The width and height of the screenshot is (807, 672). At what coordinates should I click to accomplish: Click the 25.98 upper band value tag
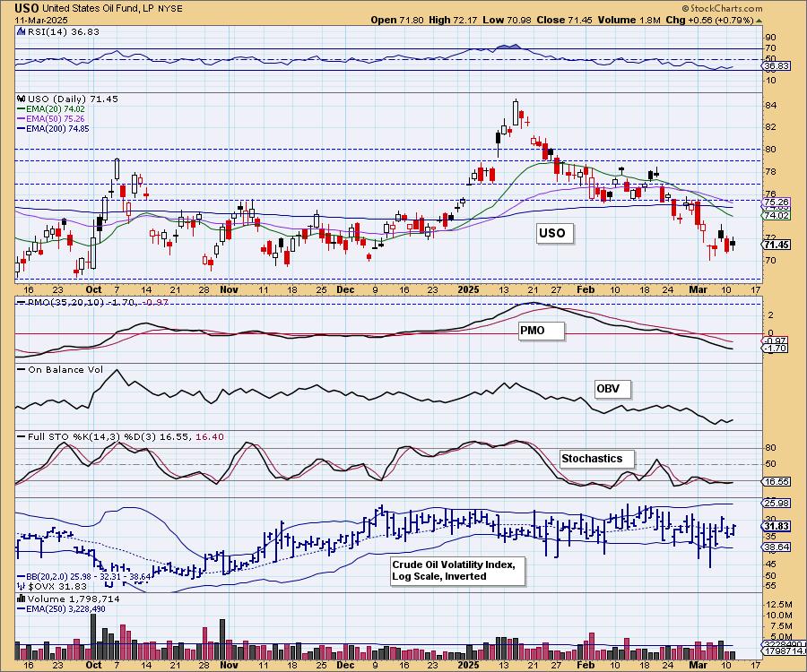tap(777, 503)
